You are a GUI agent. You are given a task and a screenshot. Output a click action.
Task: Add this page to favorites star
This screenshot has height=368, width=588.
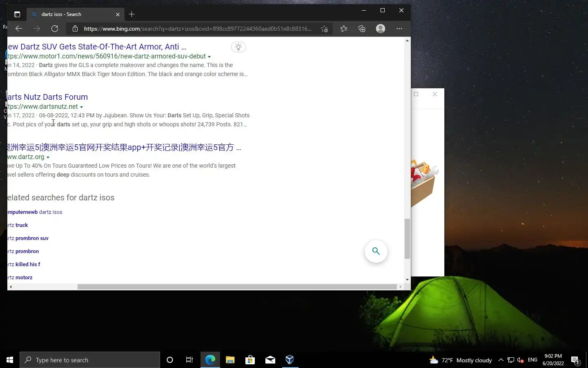[324, 29]
